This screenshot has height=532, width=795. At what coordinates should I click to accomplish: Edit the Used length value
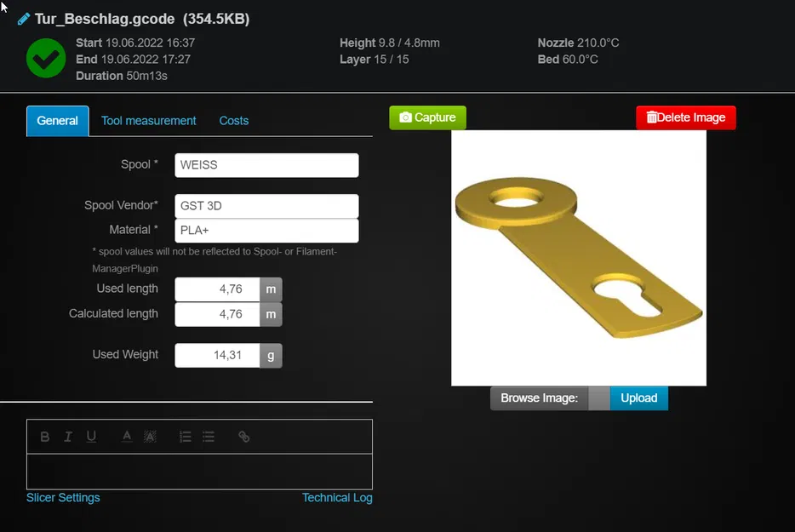218,289
